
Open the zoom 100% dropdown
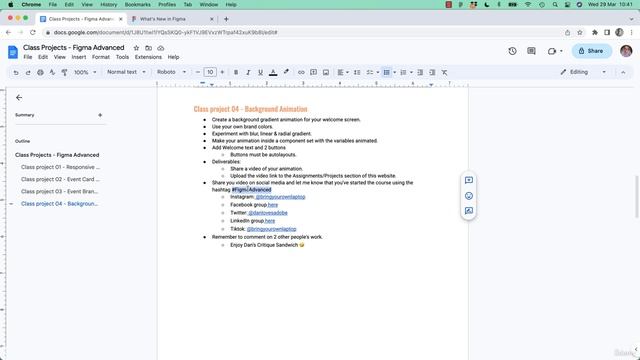pyautogui.click(x=85, y=72)
